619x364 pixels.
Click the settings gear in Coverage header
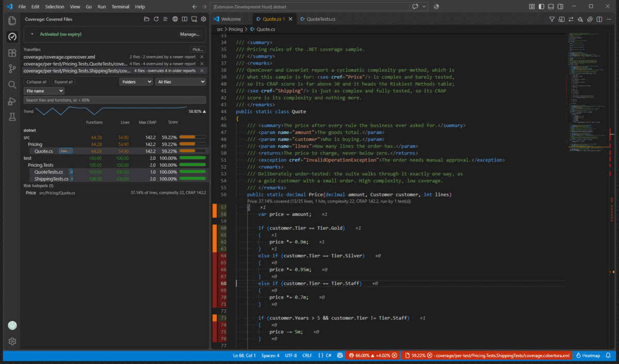pos(203,19)
